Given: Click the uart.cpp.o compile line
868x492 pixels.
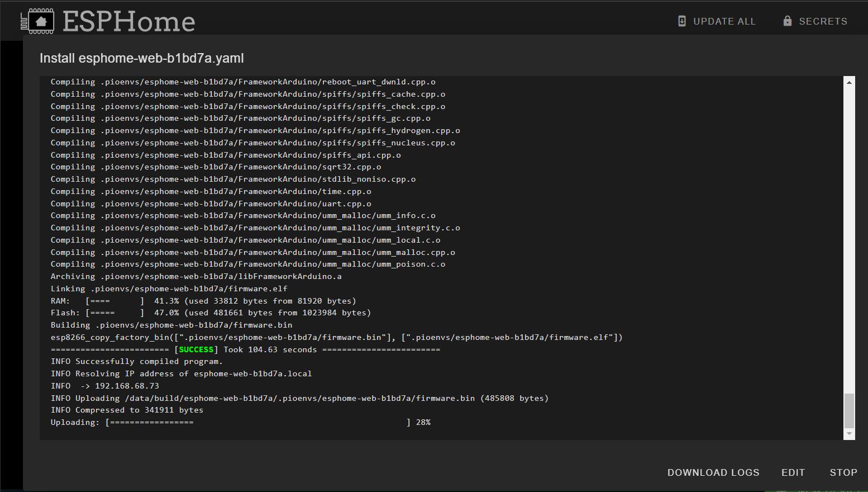Looking at the screenshot, I should click(211, 204).
